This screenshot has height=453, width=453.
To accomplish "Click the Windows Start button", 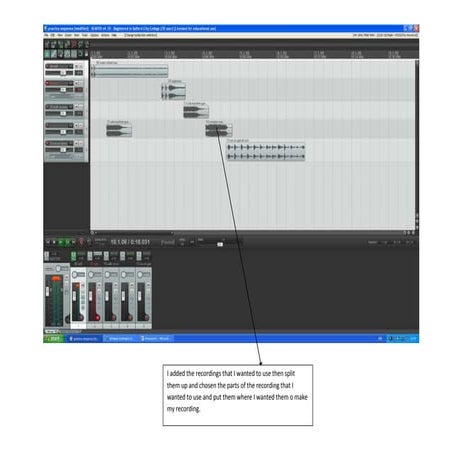I will tap(54, 339).
